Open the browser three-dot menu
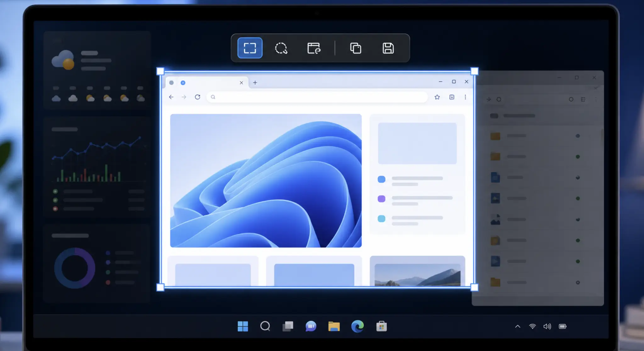The width and height of the screenshot is (644, 351). pos(465,97)
